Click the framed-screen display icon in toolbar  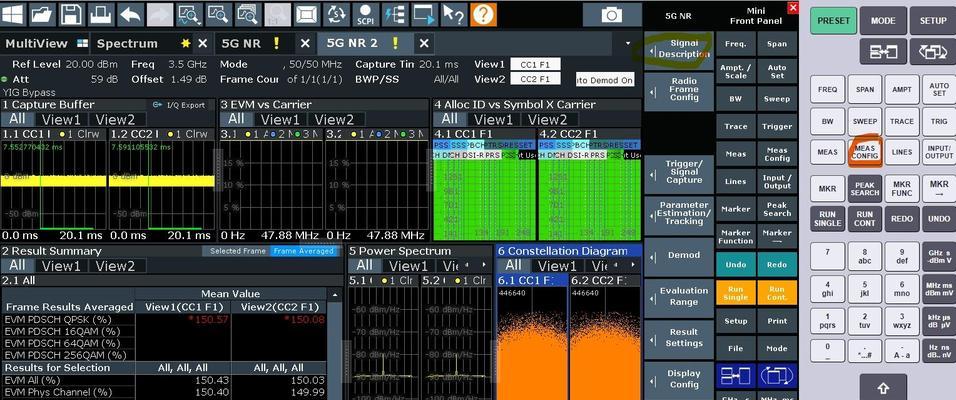coord(307,14)
